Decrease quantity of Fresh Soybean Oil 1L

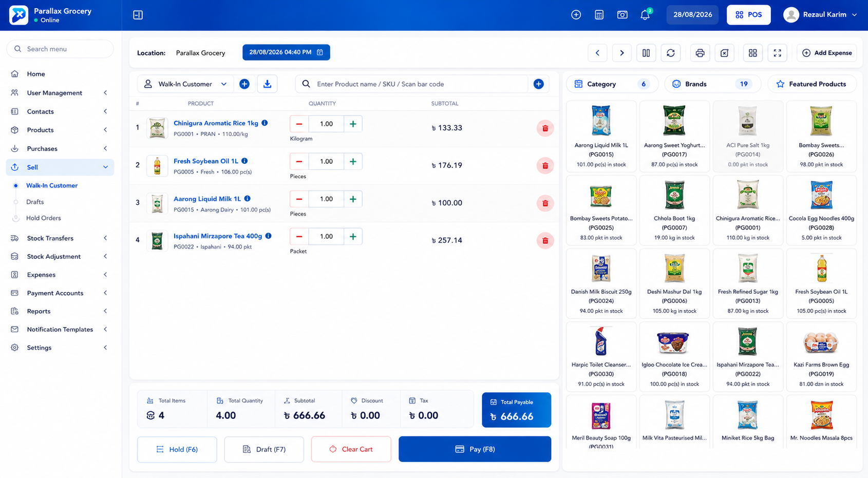[299, 162]
